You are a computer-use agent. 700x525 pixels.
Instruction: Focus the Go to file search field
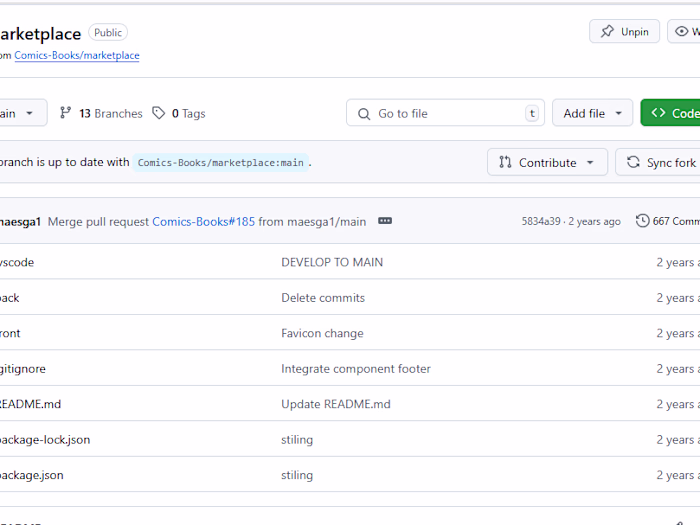tap(445, 113)
